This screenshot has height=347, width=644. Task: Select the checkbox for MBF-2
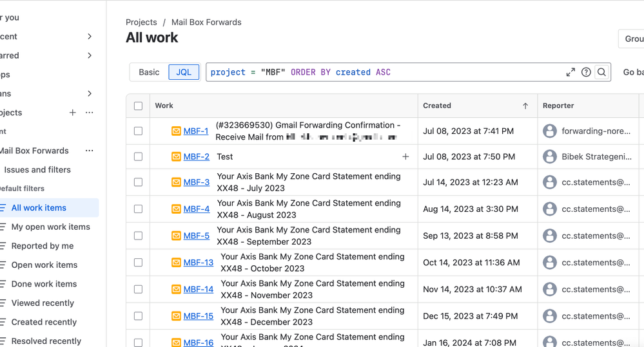point(139,156)
